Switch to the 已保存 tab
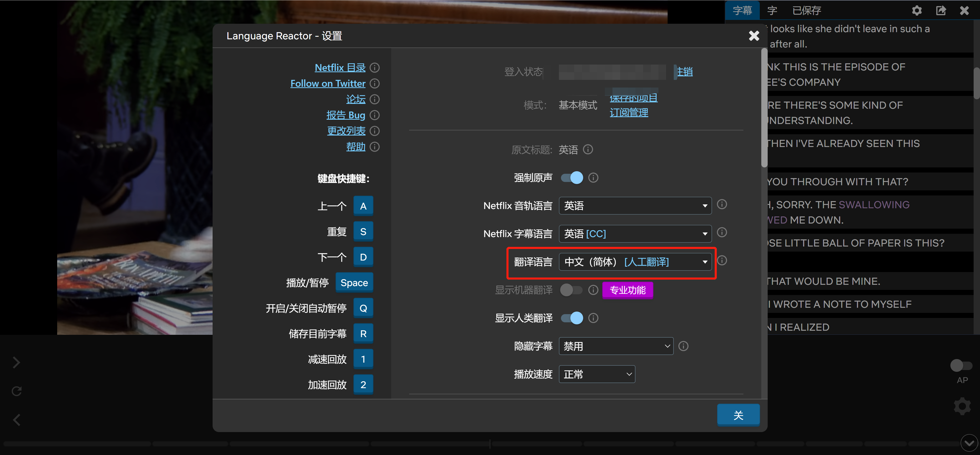This screenshot has height=455, width=980. coord(806,10)
